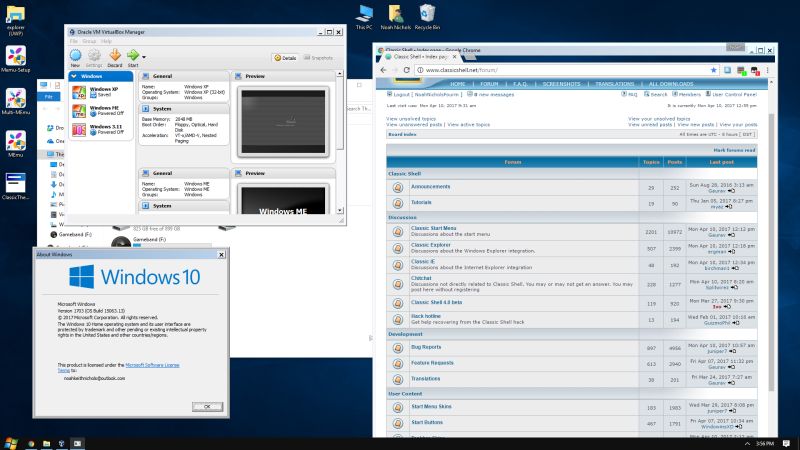Open the Announcements forum
Screen dimensions: 800x450
(x=430, y=187)
